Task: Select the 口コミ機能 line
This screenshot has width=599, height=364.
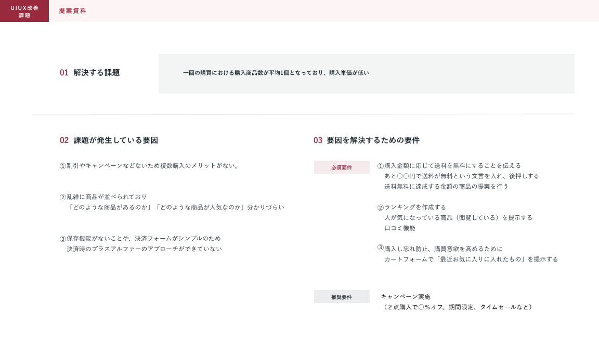Action: point(399,228)
